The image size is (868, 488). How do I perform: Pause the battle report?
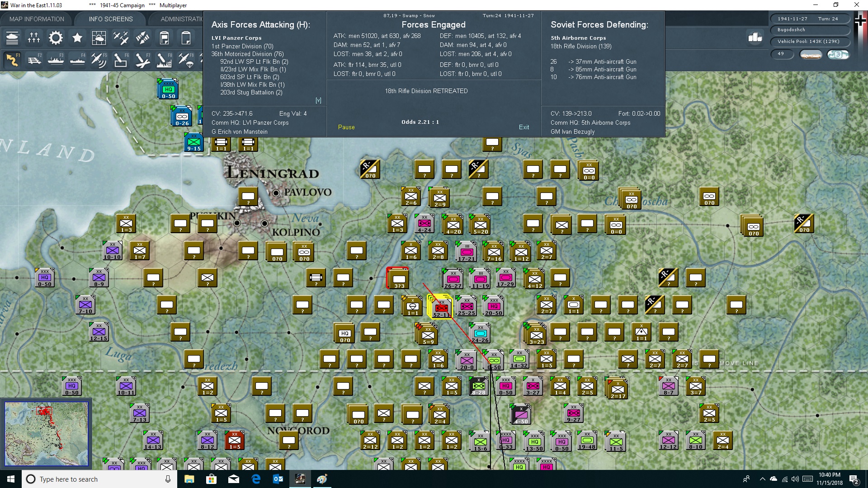click(x=346, y=127)
